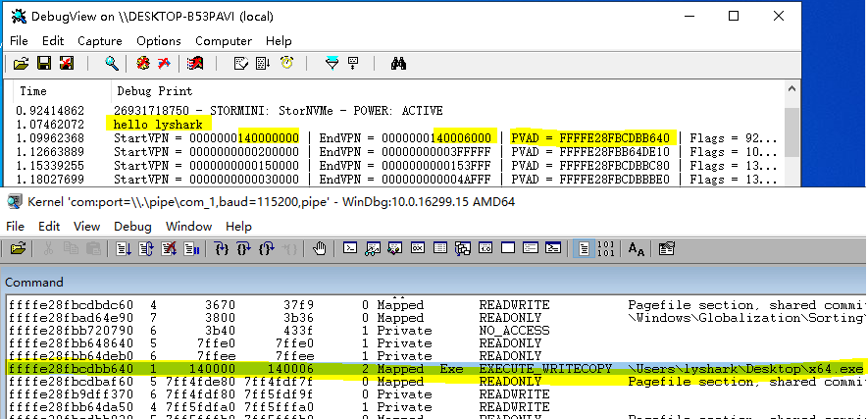Click the Go icon in WinDbg toolbar
The width and height of the screenshot is (868, 419).
pos(123,248)
